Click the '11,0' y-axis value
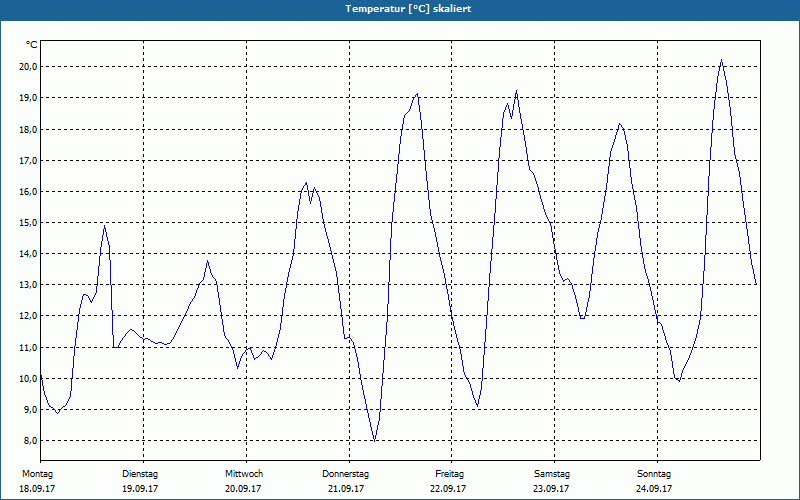This screenshot has height=500, width=800. coord(28,347)
